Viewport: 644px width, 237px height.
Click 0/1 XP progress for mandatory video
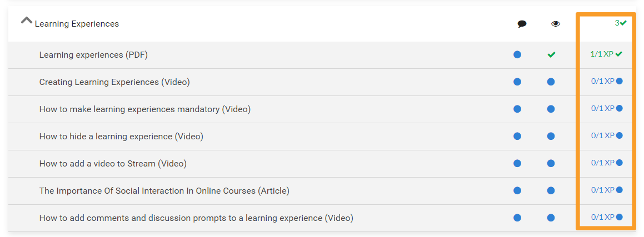[606, 108]
